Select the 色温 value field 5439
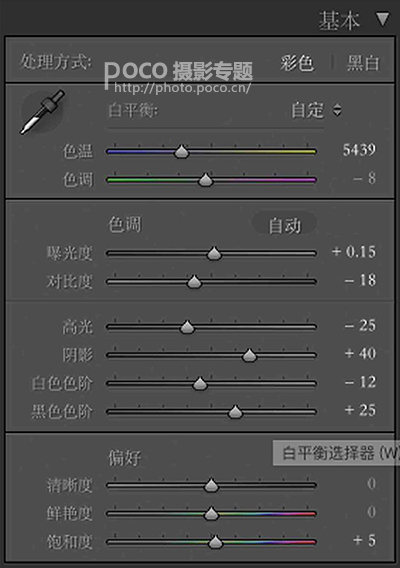The image size is (400, 568). point(359,150)
